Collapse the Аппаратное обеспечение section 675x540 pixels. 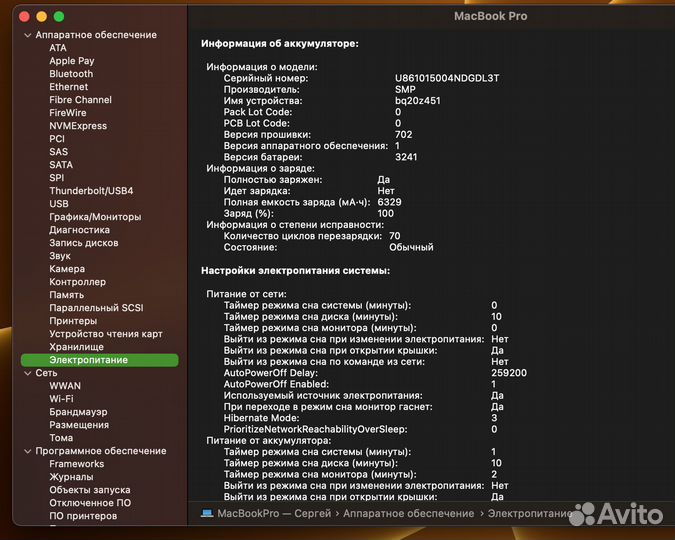tap(28, 35)
